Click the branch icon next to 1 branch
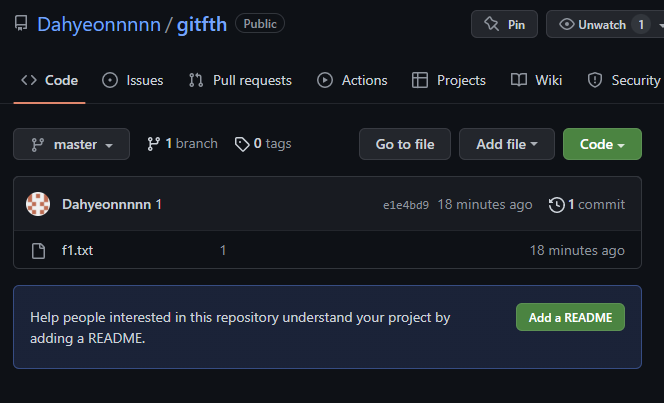Screen dimensions: 664x403 (153, 144)
